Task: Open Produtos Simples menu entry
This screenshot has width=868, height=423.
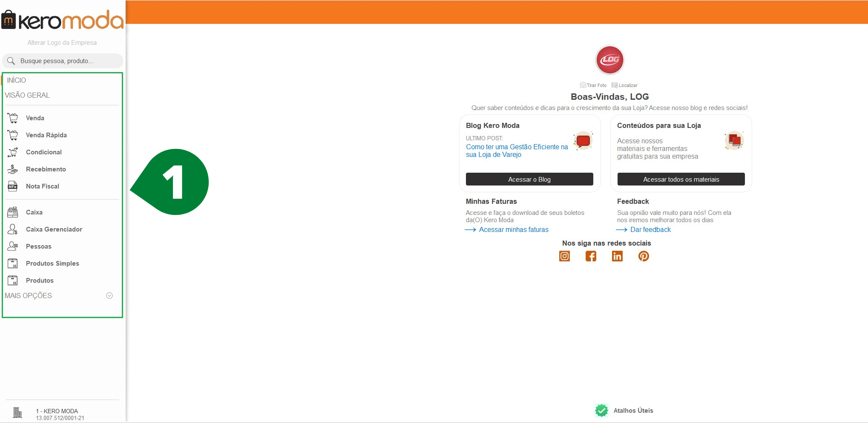Action: (52, 264)
